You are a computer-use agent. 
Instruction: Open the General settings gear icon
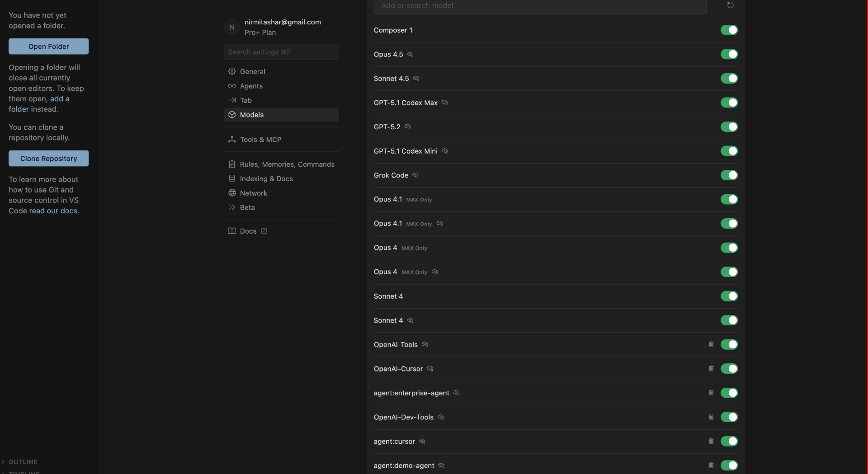(x=232, y=71)
